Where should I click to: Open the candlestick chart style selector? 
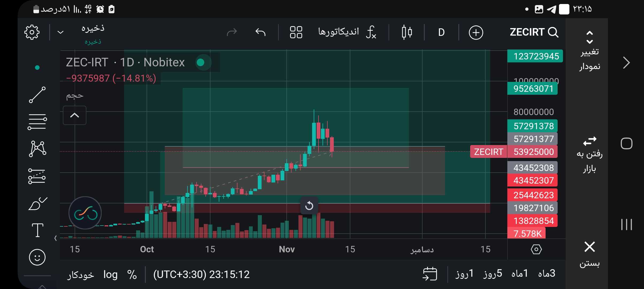pos(407,32)
